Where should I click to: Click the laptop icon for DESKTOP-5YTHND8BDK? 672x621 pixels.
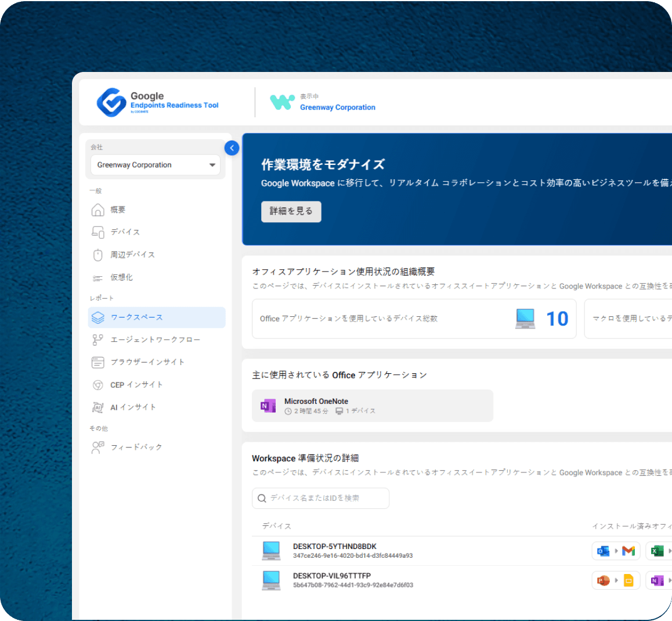coord(271,551)
